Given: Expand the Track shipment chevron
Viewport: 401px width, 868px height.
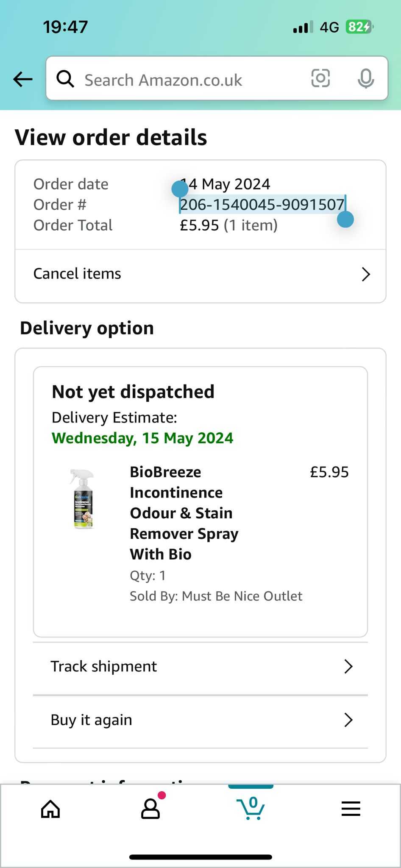Looking at the screenshot, I should (x=348, y=666).
